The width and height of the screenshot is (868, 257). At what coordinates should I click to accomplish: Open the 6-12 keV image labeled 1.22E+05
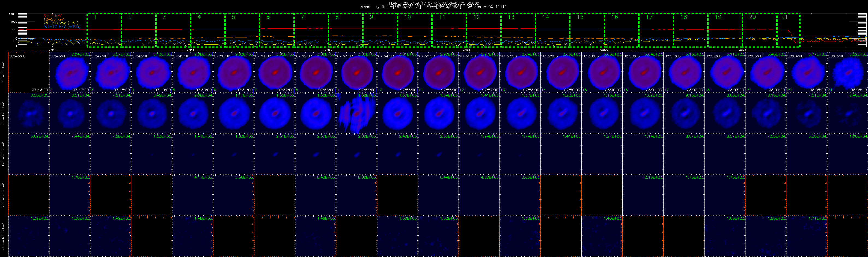561,113
